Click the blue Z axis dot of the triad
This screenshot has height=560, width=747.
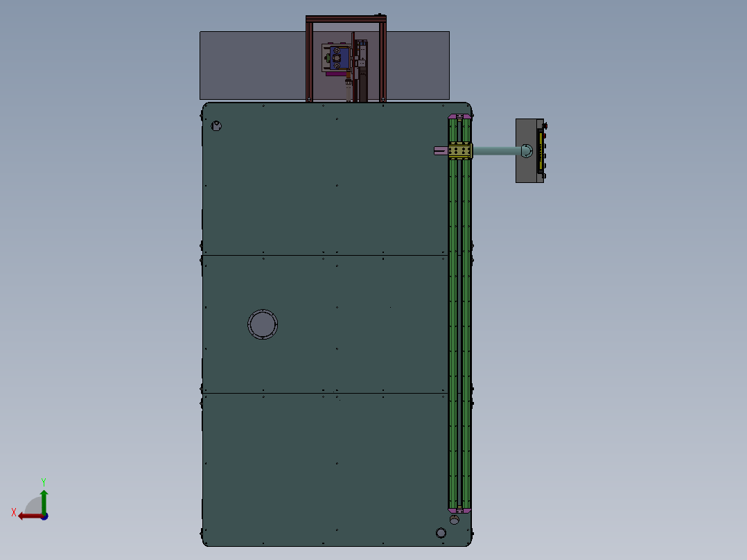pos(44,516)
